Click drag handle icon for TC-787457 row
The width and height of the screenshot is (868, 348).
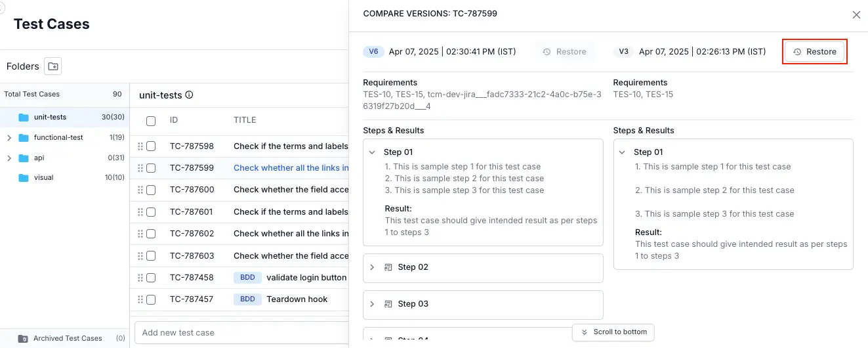(x=140, y=299)
